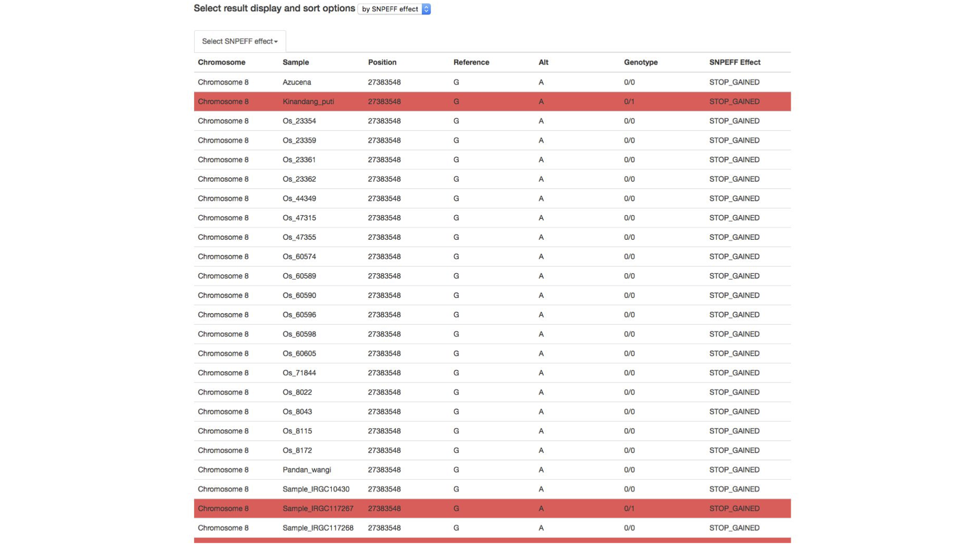Click position 27383548 in Sample_IRGC117268 row
980x551 pixels.
(x=384, y=528)
